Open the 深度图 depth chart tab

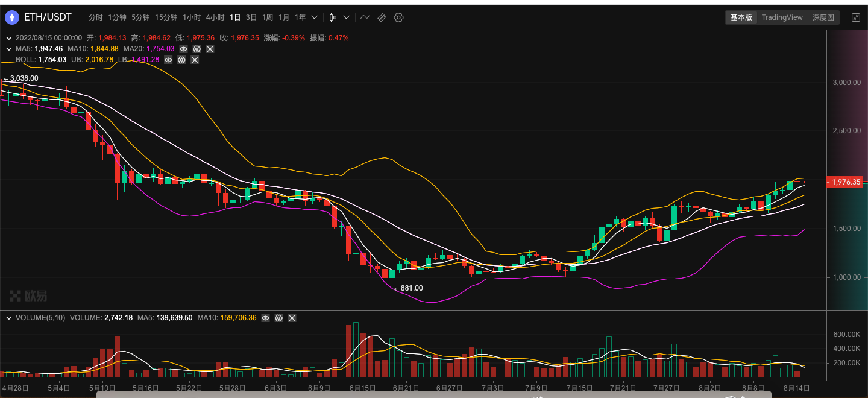click(x=823, y=17)
